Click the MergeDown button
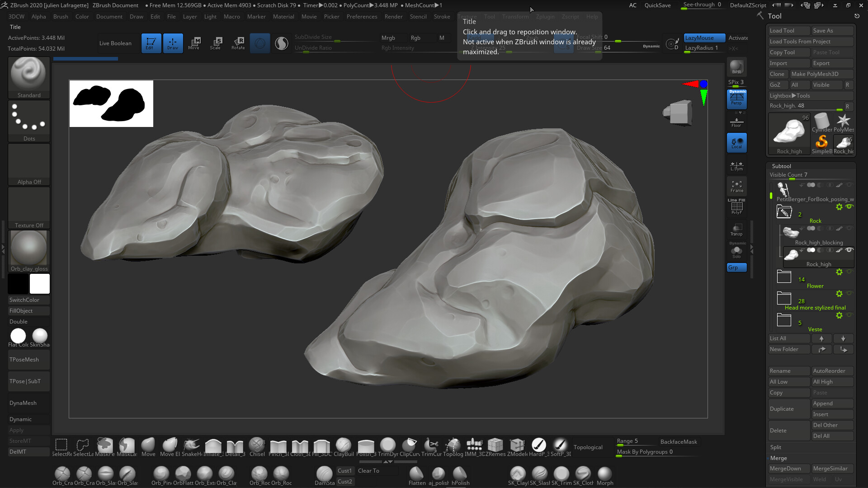The image size is (868, 488). tap(789, 469)
